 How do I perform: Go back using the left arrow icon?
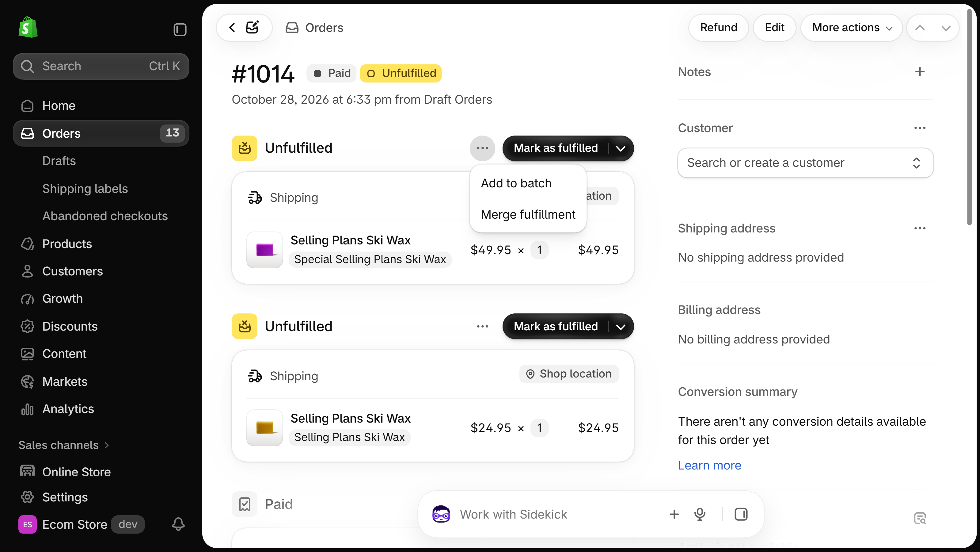pos(232,27)
